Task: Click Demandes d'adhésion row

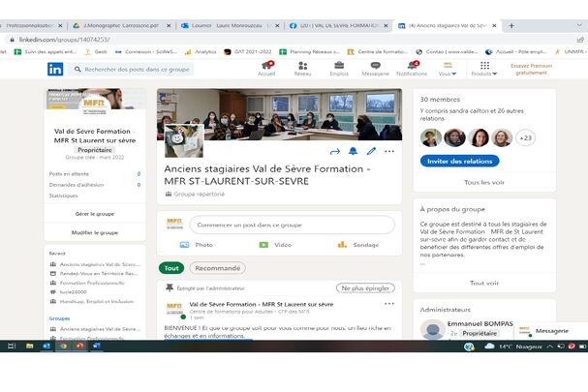Action: pos(95,185)
